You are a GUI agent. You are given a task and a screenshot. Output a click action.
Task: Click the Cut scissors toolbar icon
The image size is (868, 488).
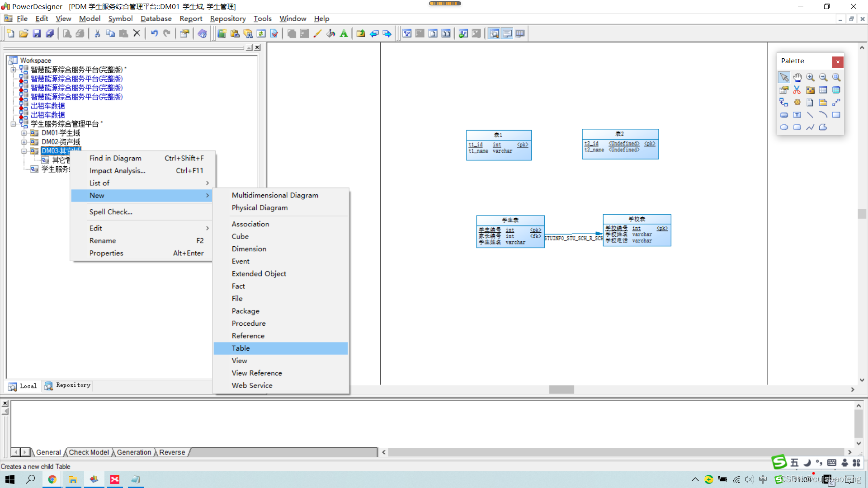(x=97, y=33)
